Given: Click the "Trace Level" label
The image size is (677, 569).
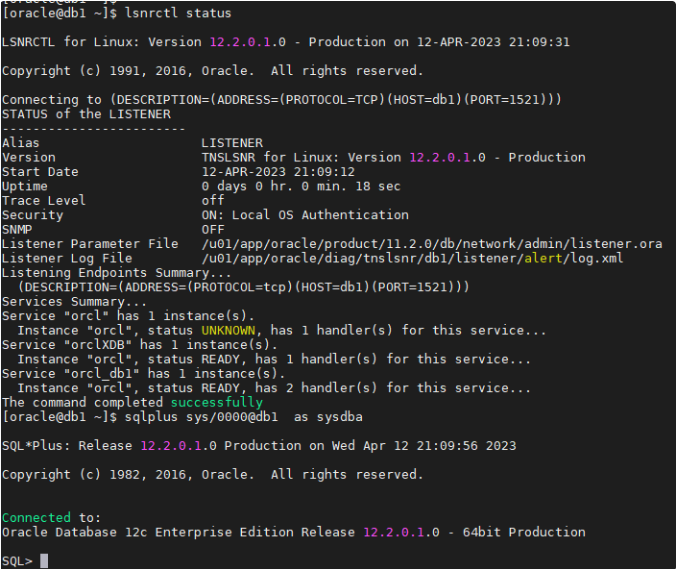Looking at the screenshot, I should click(x=44, y=201).
